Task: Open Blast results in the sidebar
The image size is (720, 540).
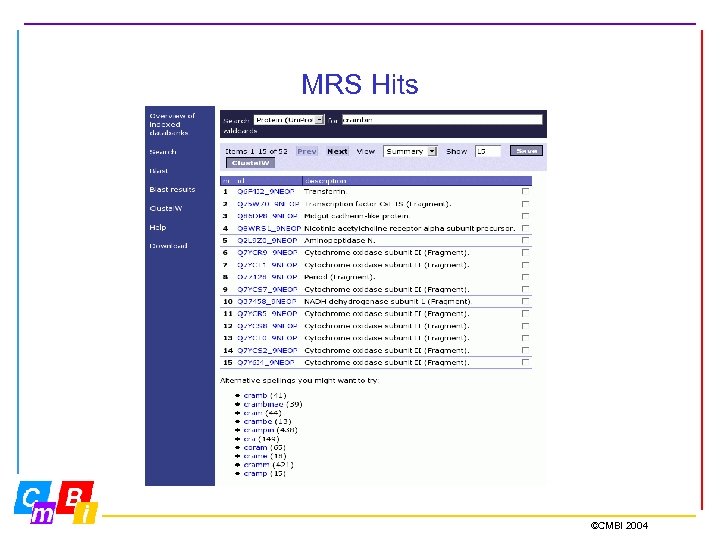Action: pos(172,189)
